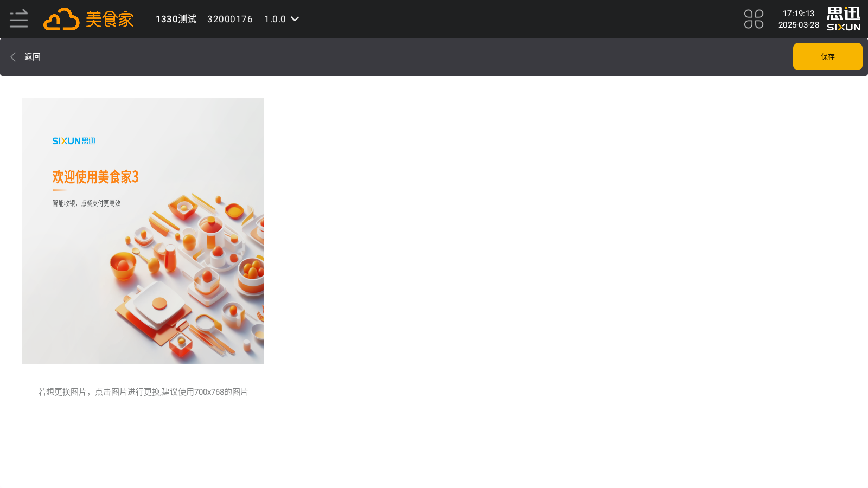Click the 欢迎使用美食家3 heading in image

(95, 177)
